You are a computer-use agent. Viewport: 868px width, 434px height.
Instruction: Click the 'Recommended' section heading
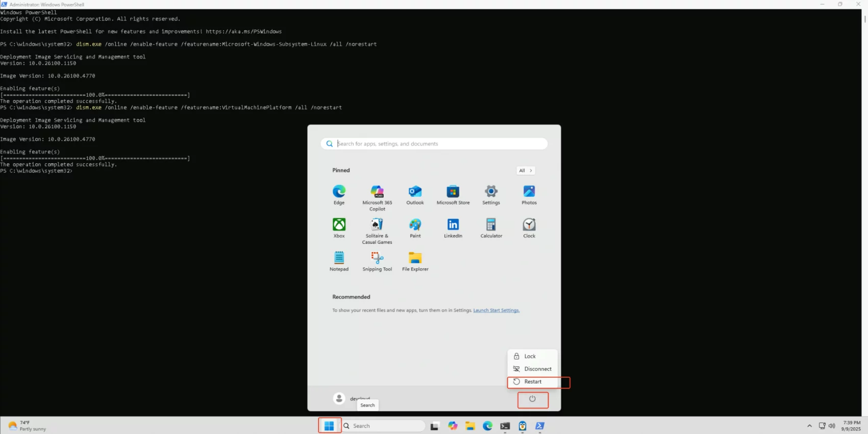351,297
